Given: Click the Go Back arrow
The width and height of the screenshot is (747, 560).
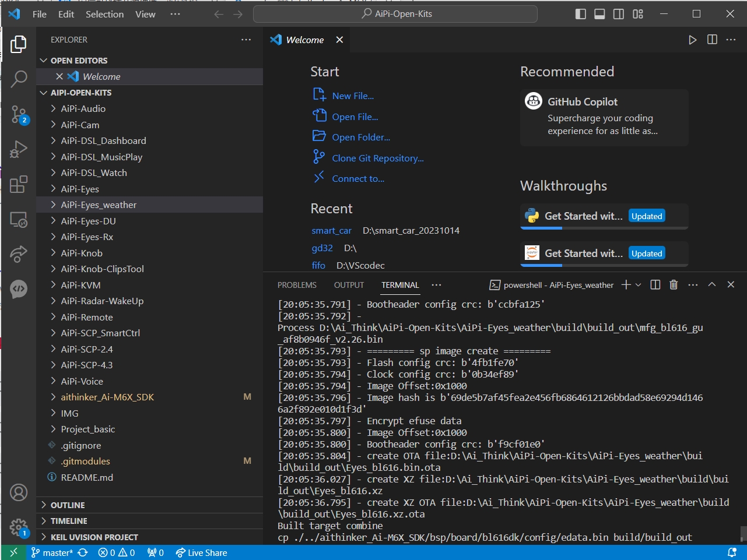Looking at the screenshot, I should coord(219,14).
